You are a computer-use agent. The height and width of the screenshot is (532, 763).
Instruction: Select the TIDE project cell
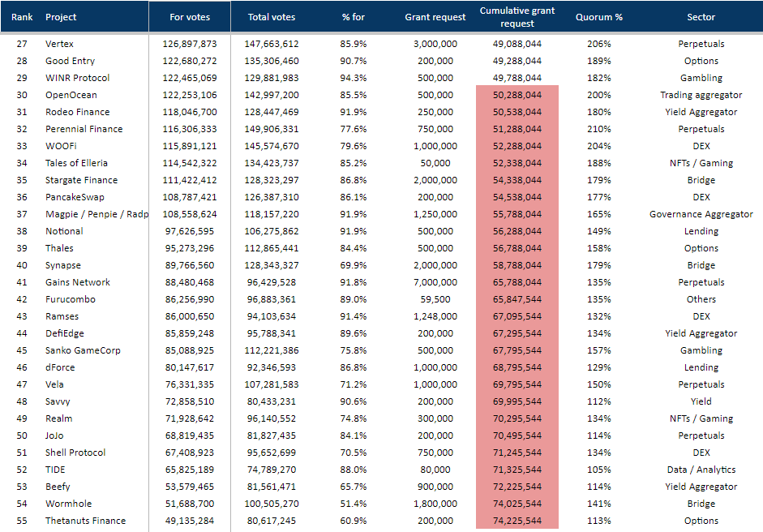click(55, 470)
